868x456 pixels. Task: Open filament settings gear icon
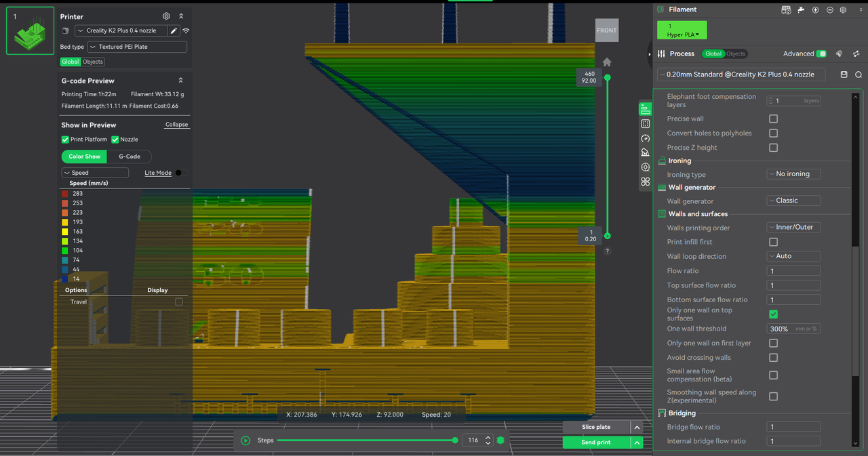tap(843, 10)
